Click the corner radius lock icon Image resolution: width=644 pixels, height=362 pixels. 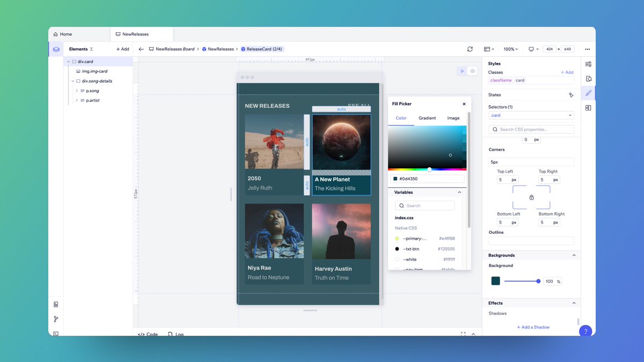coord(531,197)
